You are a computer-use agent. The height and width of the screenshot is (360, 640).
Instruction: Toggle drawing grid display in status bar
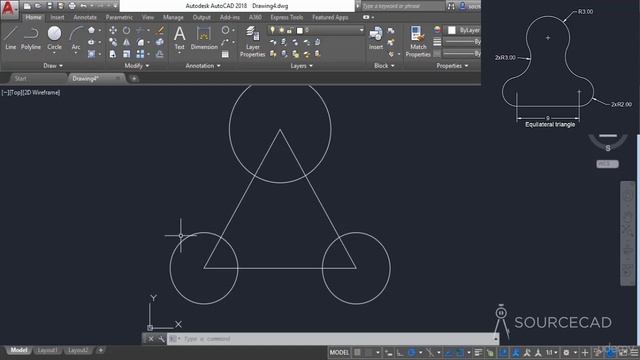(358, 352)
